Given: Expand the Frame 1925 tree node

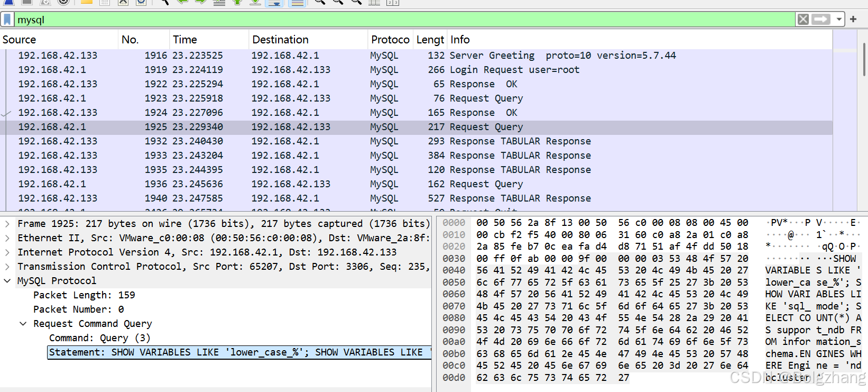Looking at the screenshot, I should (x=7, y=224).
